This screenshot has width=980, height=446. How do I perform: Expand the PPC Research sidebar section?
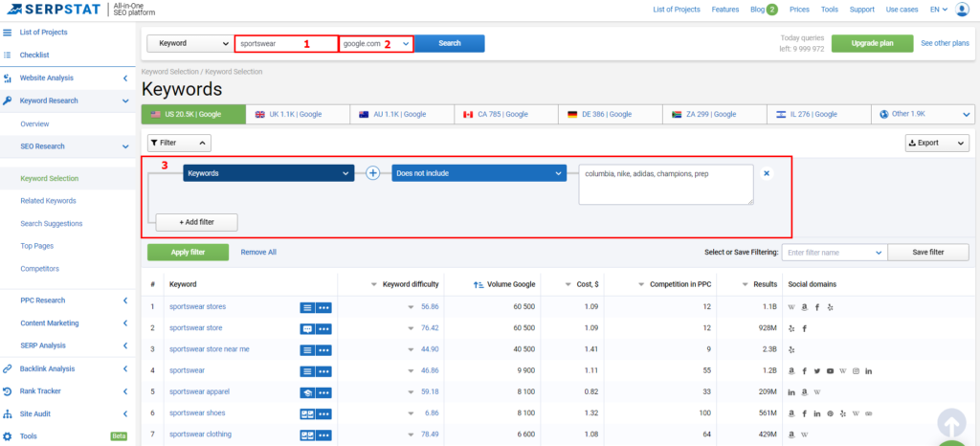pos(125,301)
